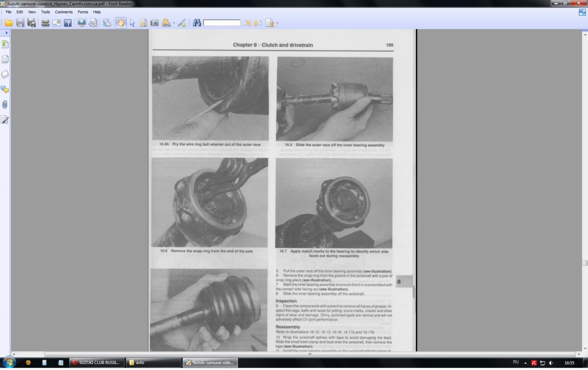Show the Comments panel in sidebar
The width and height of the screenshot is (588, 370).
pos(5,89)
